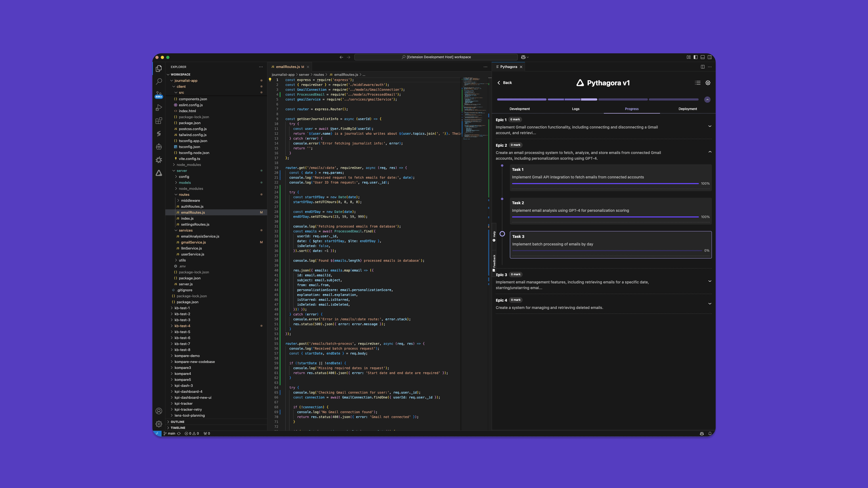868x488 pixels.
Task: Switch to the Logs tab
Action: pyautogui.click(x=576, y=109)
